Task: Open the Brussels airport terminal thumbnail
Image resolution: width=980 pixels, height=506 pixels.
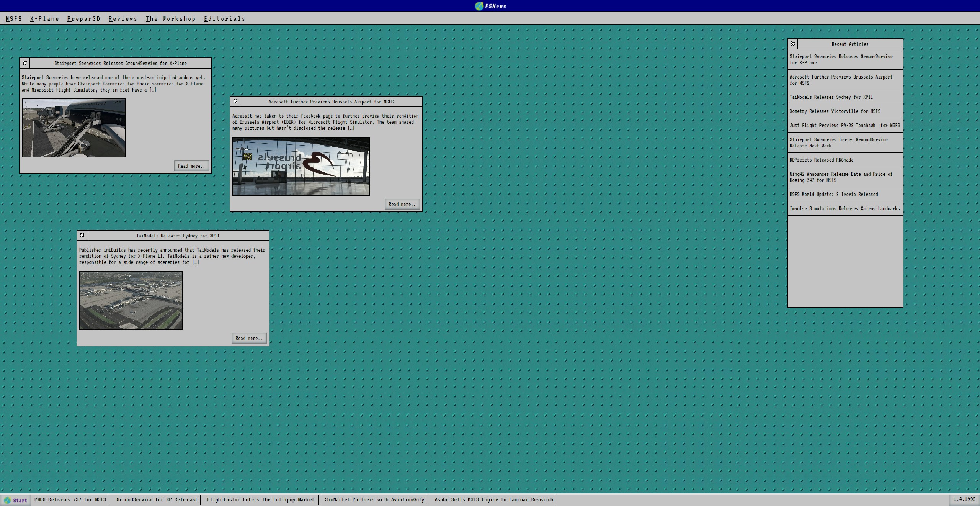Action: [301, 166]
